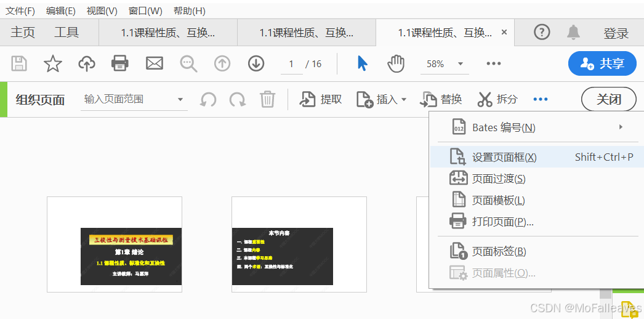Open the notifications bell

pyautogui.click(x=573, y=32)
